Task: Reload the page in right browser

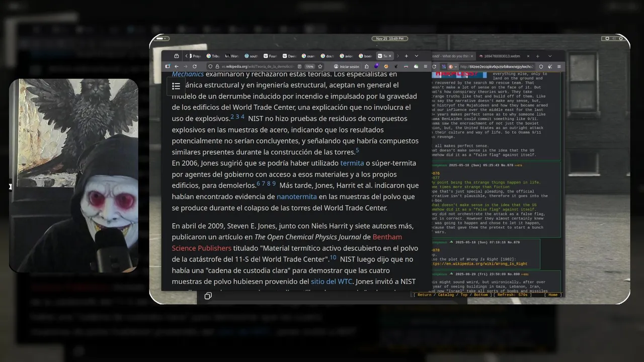Action: pyautogui.click(x=434, y=66)
